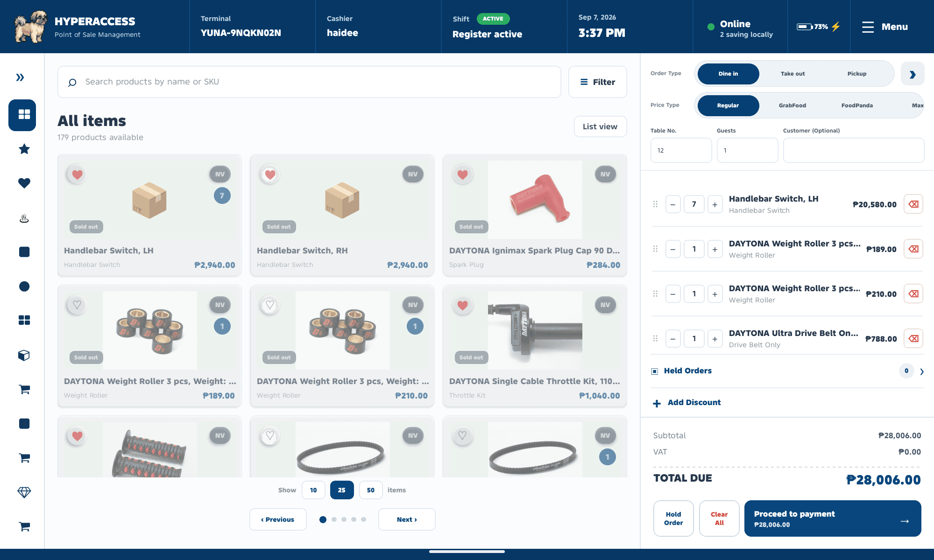Open the all-items grid icon in sidebar

[22, 115]
